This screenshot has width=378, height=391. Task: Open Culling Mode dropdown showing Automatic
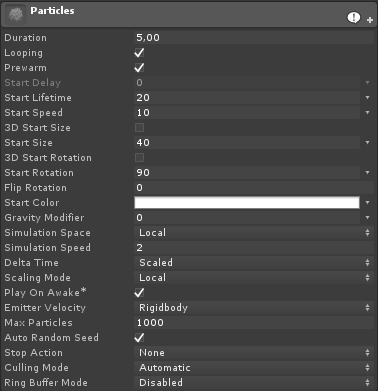click(x=254, y=368)
